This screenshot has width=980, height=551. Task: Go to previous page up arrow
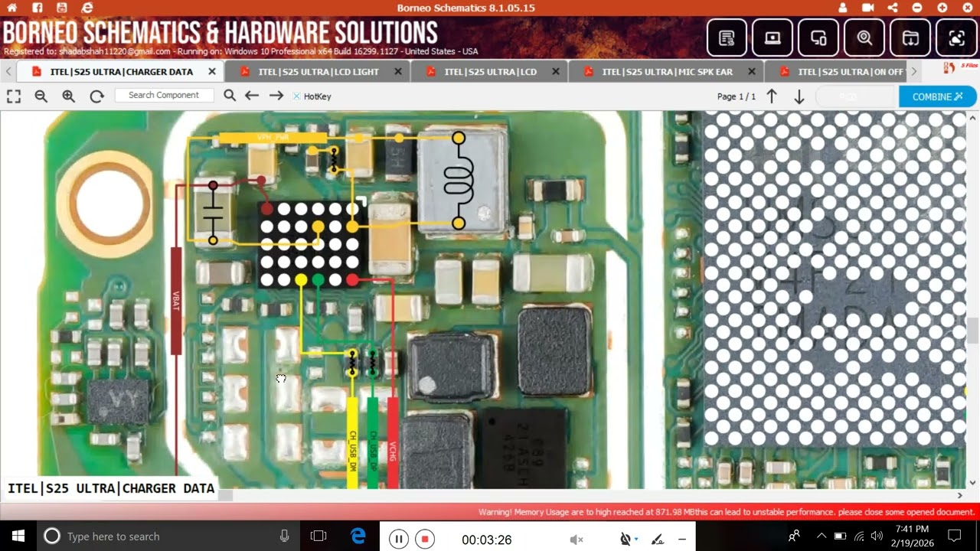pyautogui.click(x=772, y=96)
